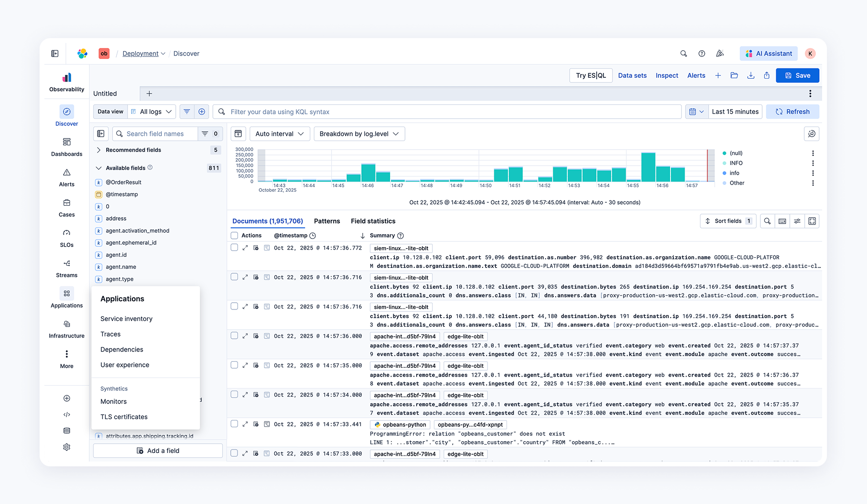Select the row at 14:57:36.772
Image resolution: width=867 pixels, height=504 pixels.
click(x=235, y=248)
